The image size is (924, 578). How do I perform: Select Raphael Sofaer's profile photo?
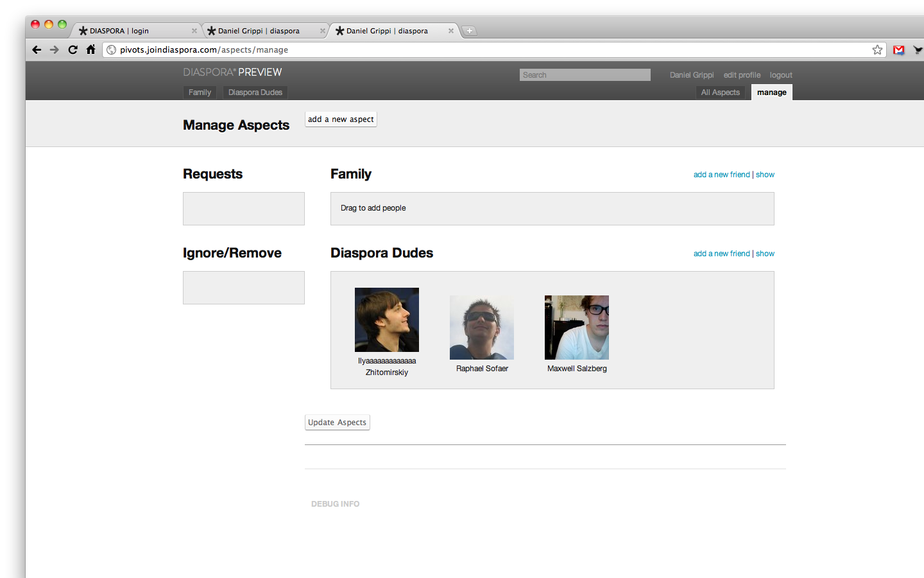[482, 328]
